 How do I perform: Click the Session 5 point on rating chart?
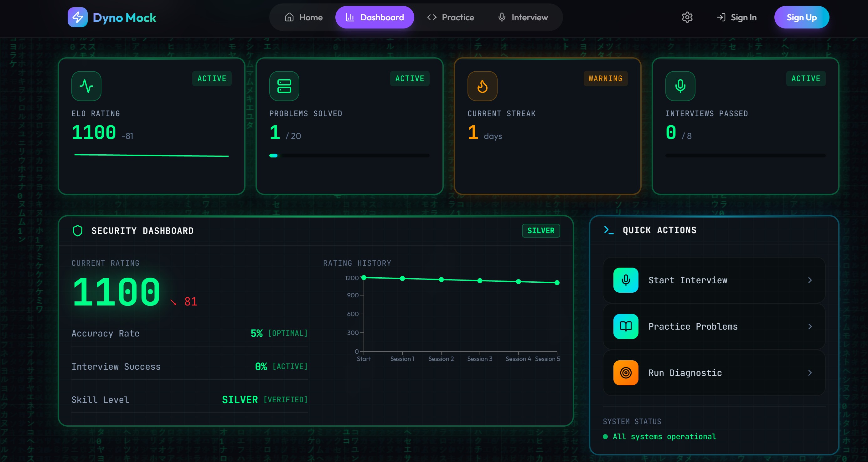point(557,283)
